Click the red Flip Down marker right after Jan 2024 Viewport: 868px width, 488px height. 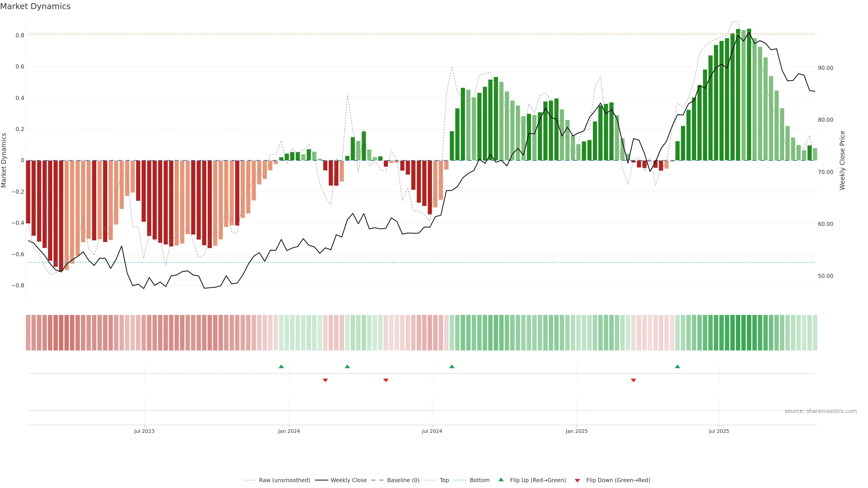[x=325, y=380]
